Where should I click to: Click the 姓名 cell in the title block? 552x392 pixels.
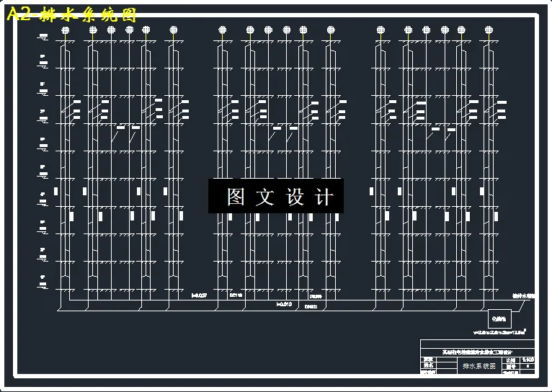[x=429, y=365]
